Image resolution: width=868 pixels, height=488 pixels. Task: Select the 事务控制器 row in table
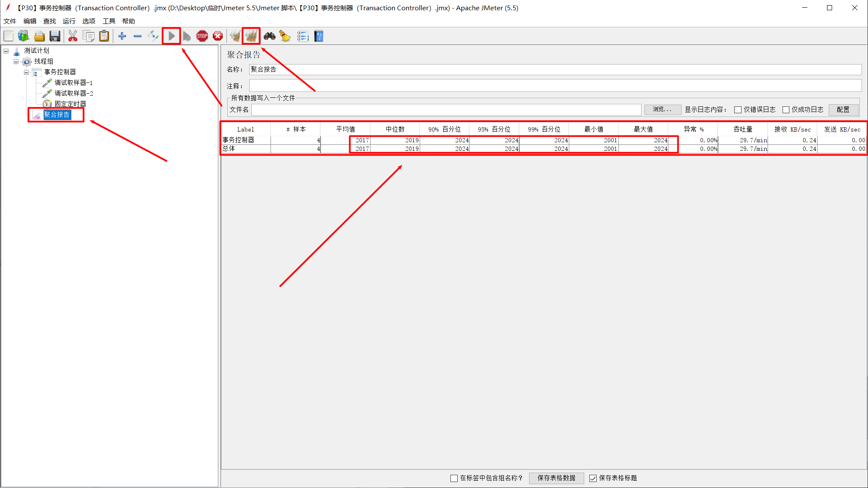click(544, 140)
